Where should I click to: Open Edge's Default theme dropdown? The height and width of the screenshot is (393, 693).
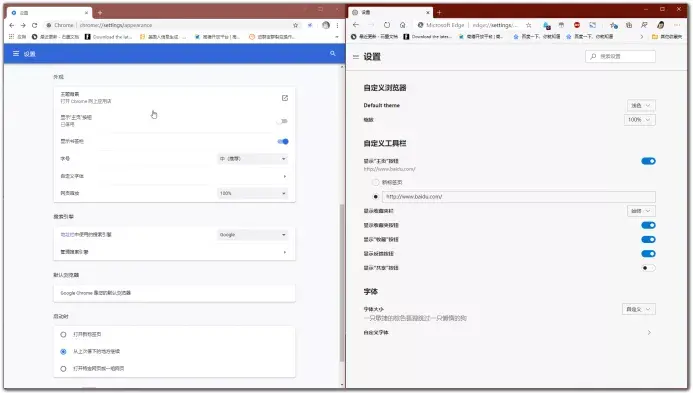(641, 105)
